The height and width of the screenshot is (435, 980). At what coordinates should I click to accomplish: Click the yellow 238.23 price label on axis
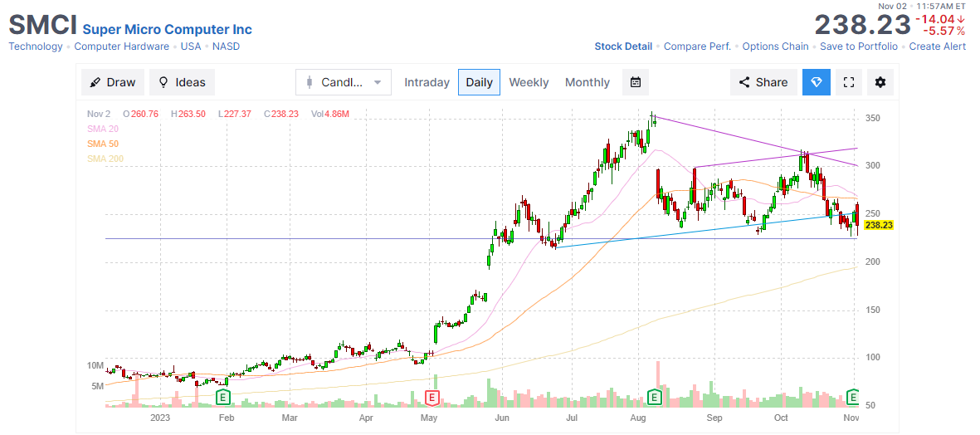(878, 225)
